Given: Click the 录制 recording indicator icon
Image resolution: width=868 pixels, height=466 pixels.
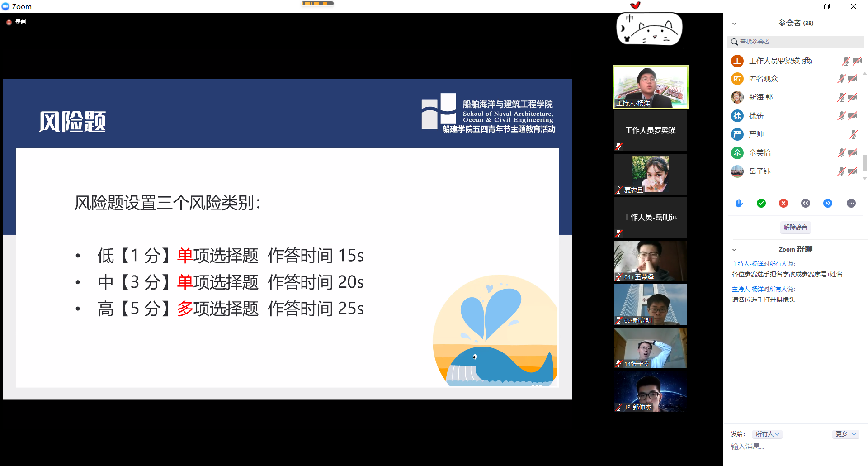Looking at the screenshot, I should 9,21.
